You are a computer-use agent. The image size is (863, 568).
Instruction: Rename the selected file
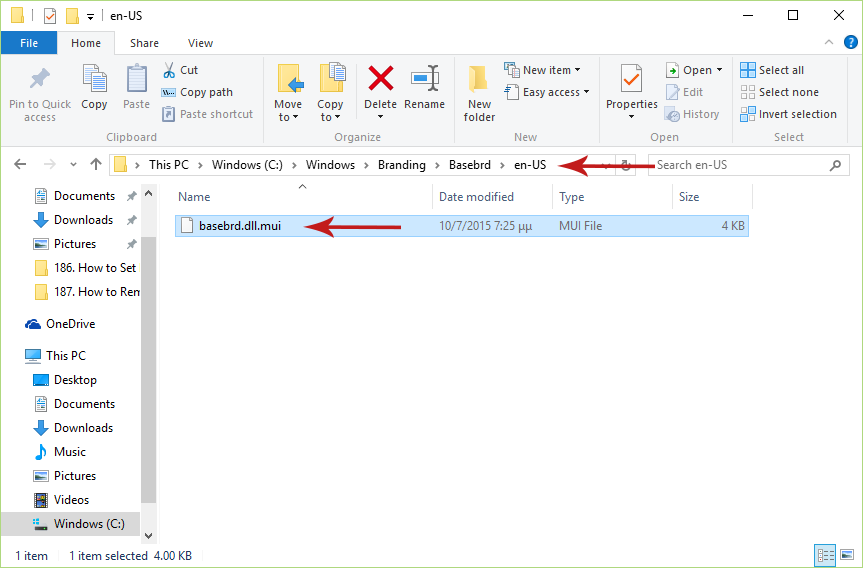click(424, 87)
